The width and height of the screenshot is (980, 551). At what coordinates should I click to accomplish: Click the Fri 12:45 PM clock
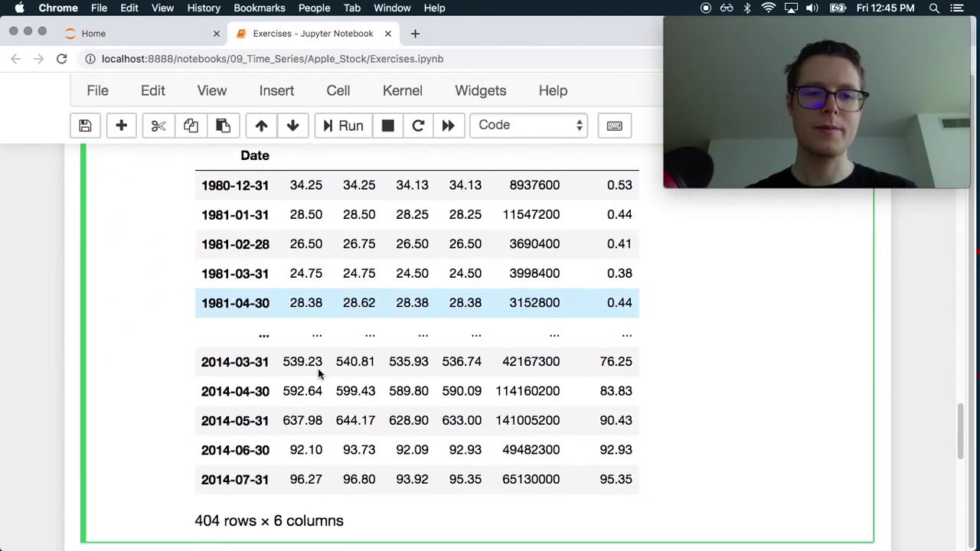coord(886,8)
